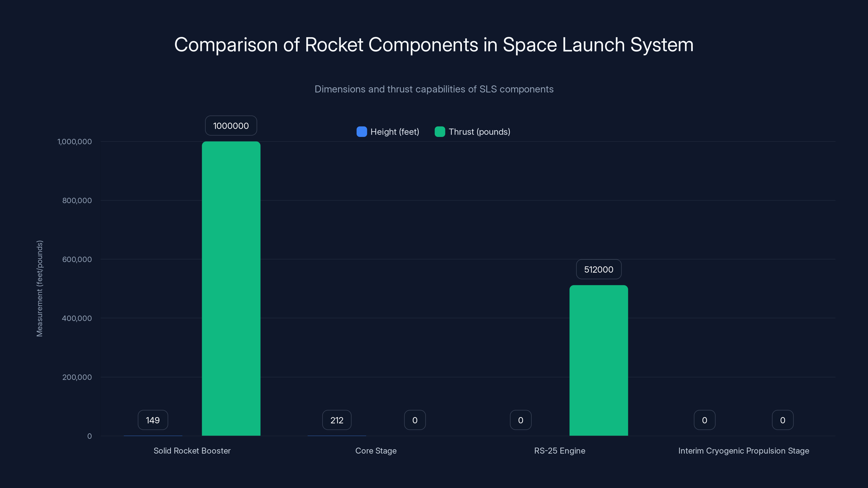This screenshot has height=488, width=868.
Task: Toggle the zero thrust badge for Interim Cryogenic Propulsion Stage
Action: point(782,420)
